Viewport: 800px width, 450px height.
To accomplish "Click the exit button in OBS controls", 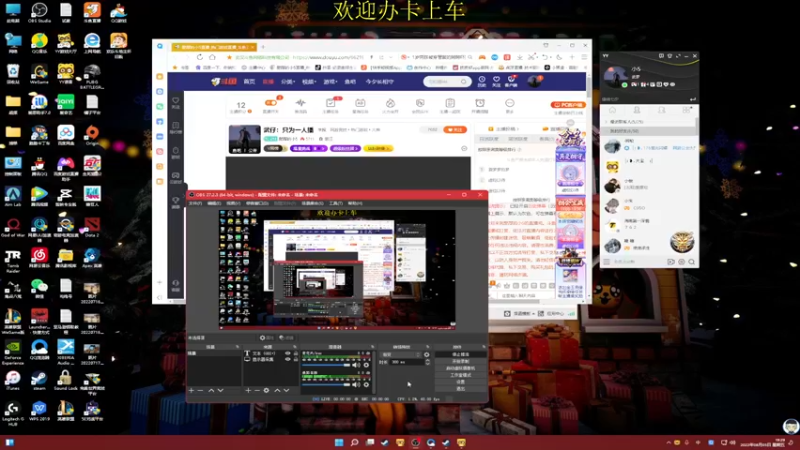I will [461, 389].
